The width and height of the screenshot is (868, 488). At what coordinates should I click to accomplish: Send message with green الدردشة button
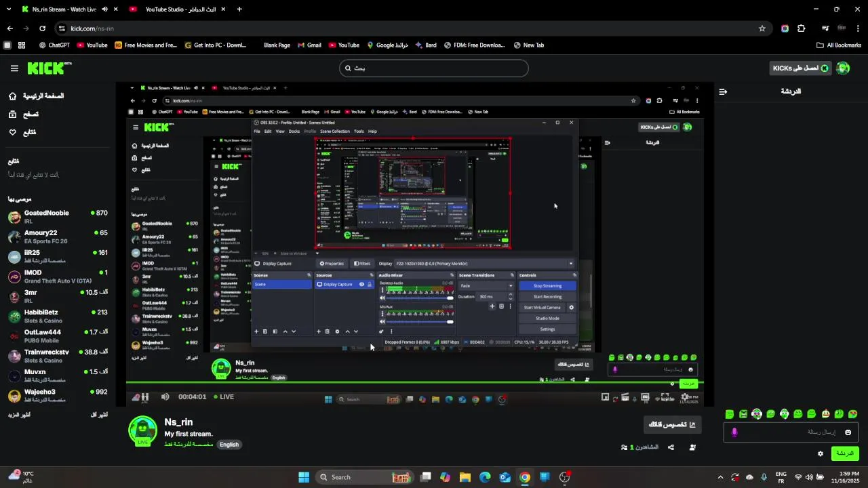coord(844,453)
